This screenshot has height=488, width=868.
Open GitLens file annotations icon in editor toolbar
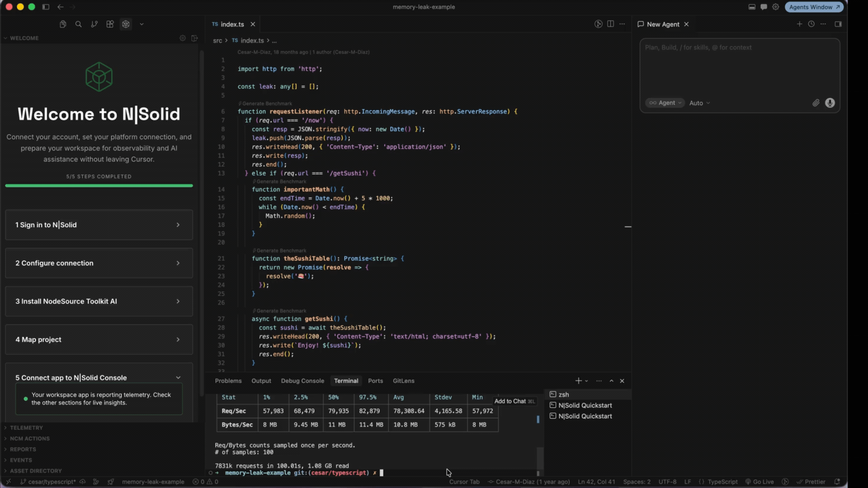[x=598, y=24]
